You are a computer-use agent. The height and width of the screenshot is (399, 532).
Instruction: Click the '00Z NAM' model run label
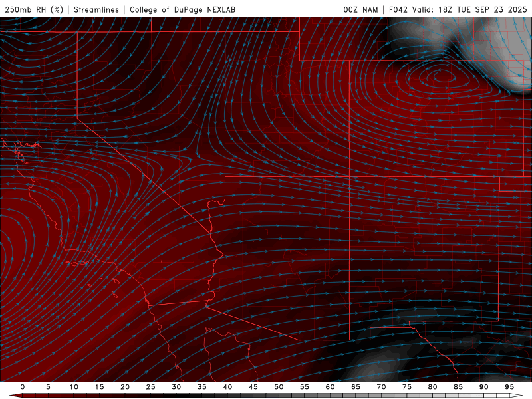pos(360,9)
